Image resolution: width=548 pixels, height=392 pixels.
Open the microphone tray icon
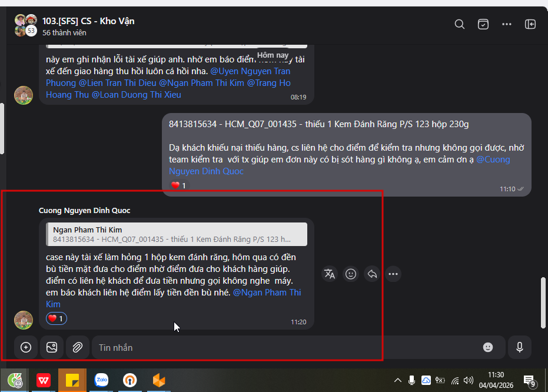[411, 380]
